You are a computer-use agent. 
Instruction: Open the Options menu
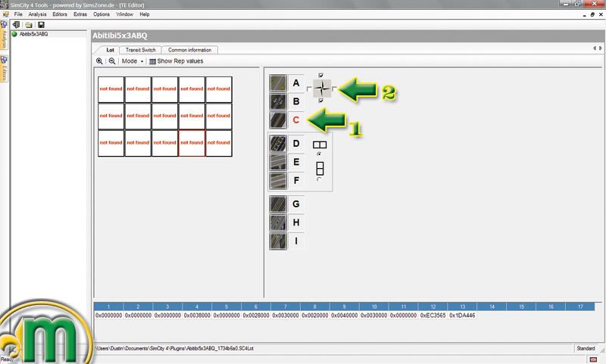[102, 14]
